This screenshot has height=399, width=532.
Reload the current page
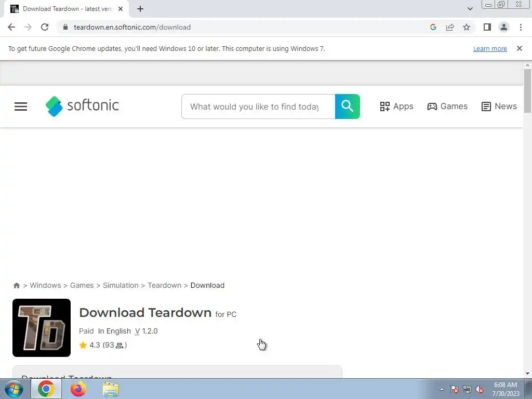[x=45, y=27]
